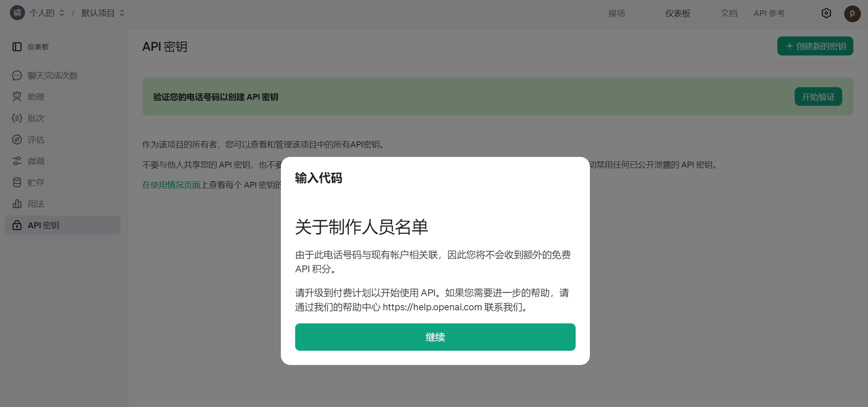The width and height of the screenshot is (868, 407).
Task: Open the 文档 docs tab
Action: (729, 13)
